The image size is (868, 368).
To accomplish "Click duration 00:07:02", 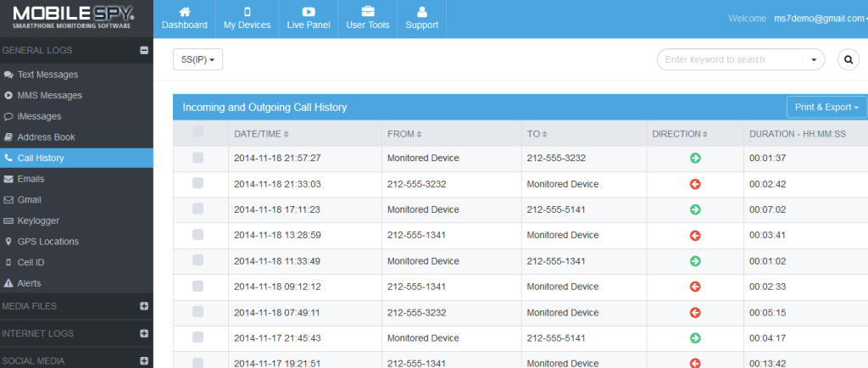I will (x=768, y=209).
